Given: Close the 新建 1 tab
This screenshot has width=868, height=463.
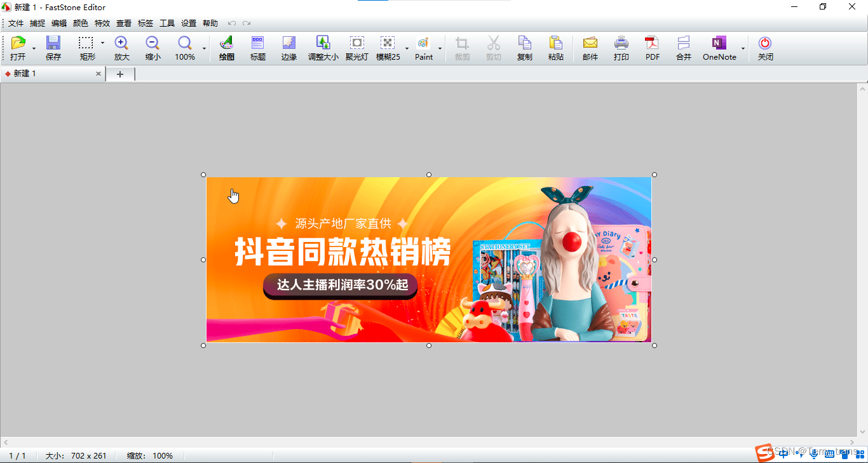Looking at the screenshot, I should pyautogui.click(x=98, y=74).
